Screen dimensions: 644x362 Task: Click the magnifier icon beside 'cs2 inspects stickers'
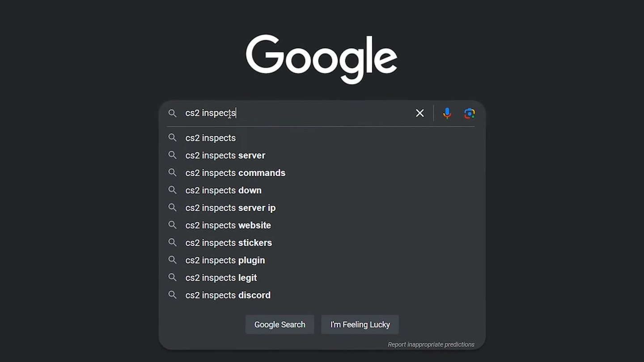[x=173, y=243]
